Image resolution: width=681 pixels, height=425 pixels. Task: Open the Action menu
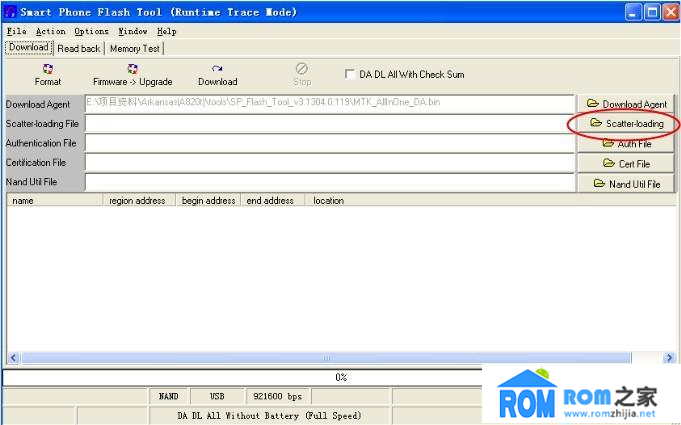pos(50,31)
